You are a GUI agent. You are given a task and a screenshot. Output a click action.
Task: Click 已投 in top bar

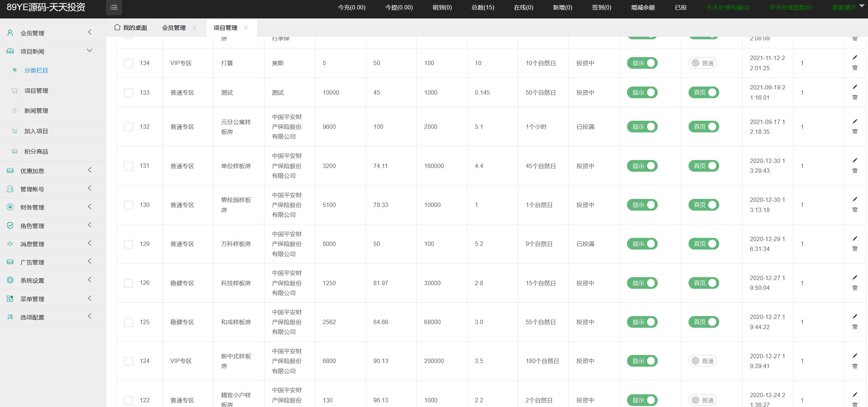point(681,7)
